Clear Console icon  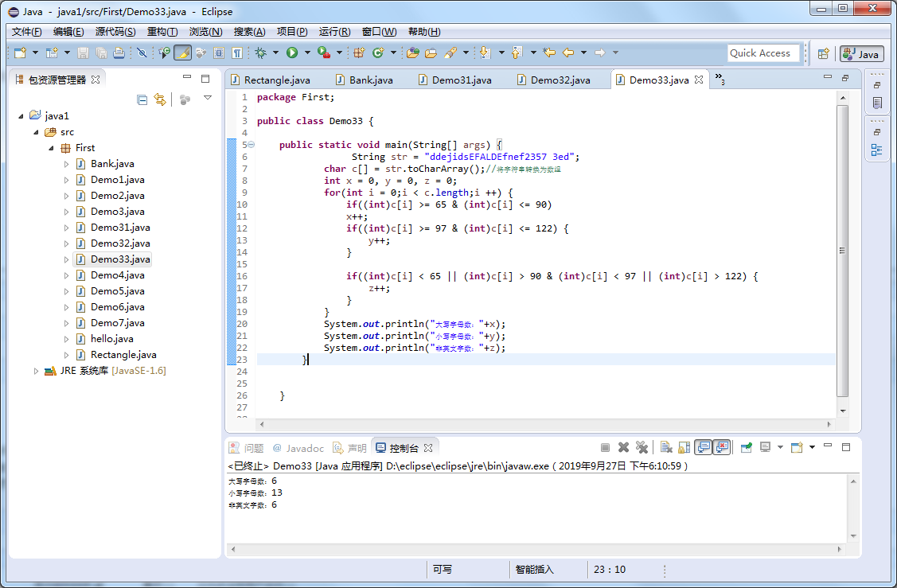pyautogui.click(x=665, y=447)
